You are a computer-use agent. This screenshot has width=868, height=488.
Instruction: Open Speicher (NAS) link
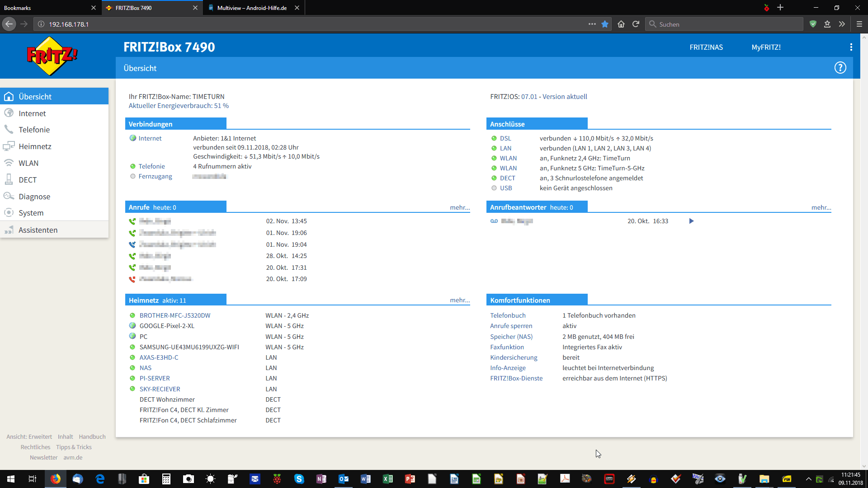pyautogui.click(x=511, y=337)
